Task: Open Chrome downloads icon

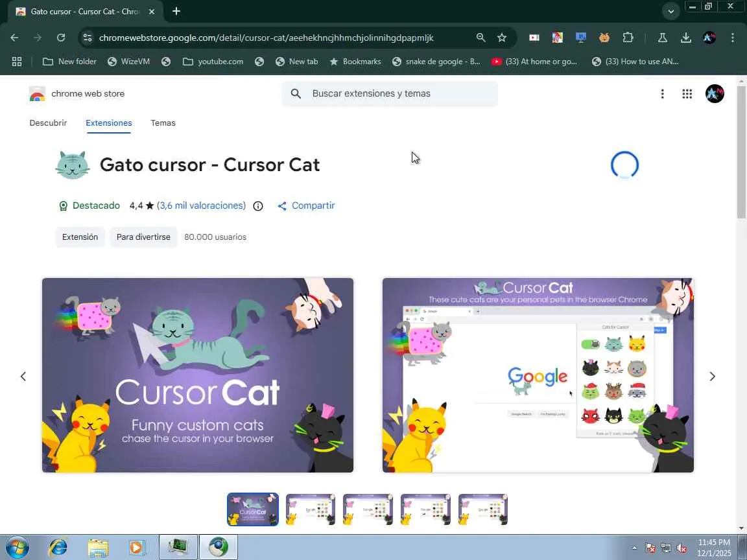Action: [685, 38]
